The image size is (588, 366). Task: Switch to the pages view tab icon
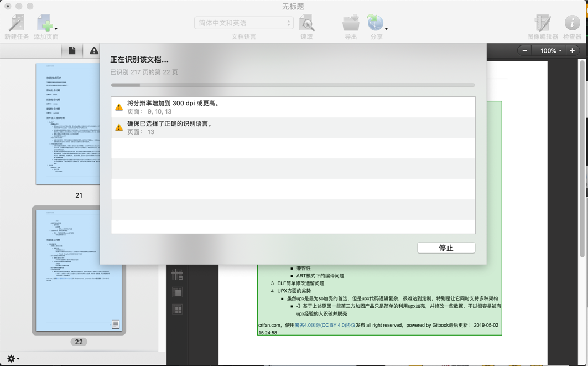coord(71,50)
